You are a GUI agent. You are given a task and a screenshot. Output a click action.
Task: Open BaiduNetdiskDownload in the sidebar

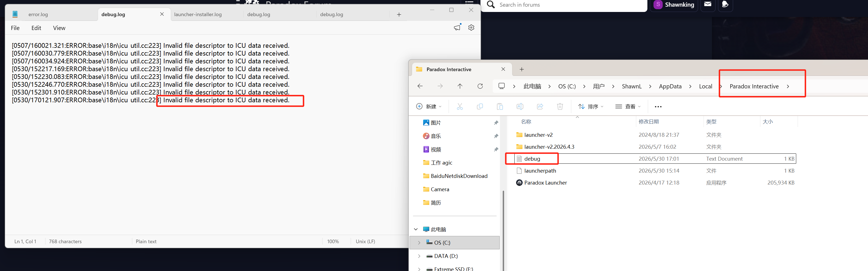coord(459,176)
